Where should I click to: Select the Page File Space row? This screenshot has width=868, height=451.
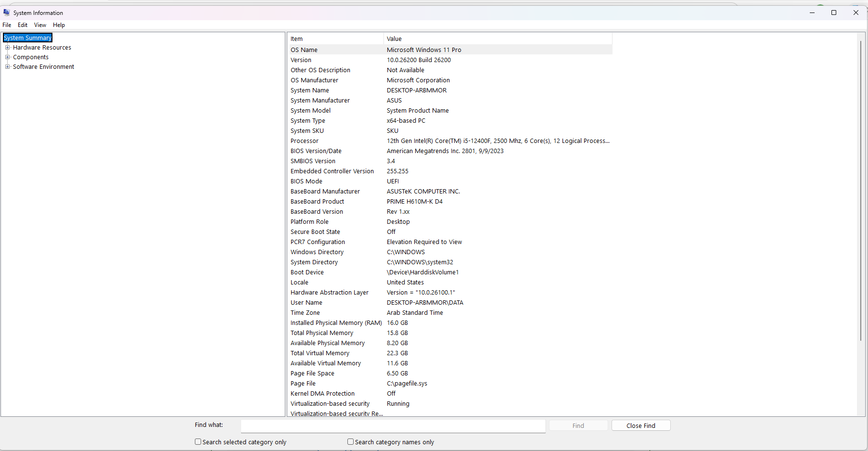[450, 374]
